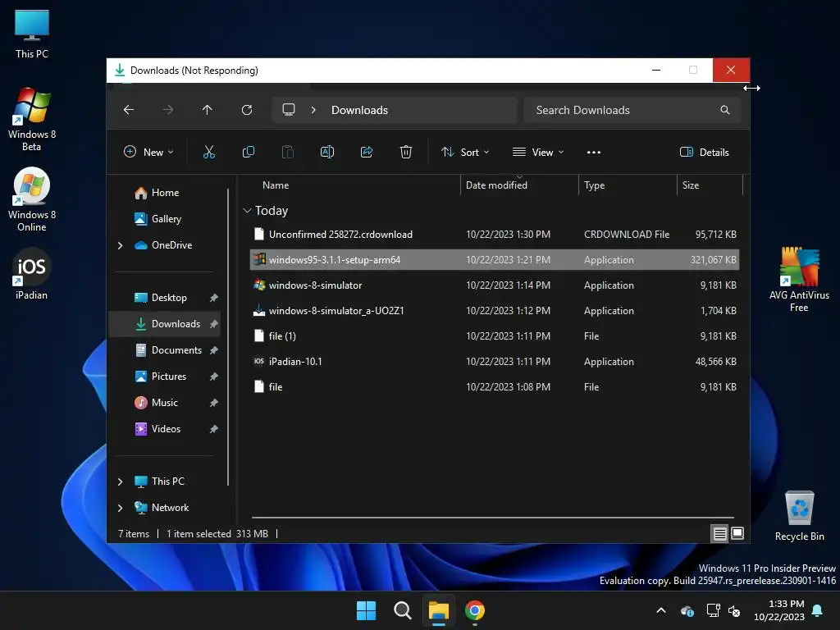Image resolution: width=840 pixels, height=630 pixels.
Task: Toggle the Details pane button
Action: [x=704, y=152]
